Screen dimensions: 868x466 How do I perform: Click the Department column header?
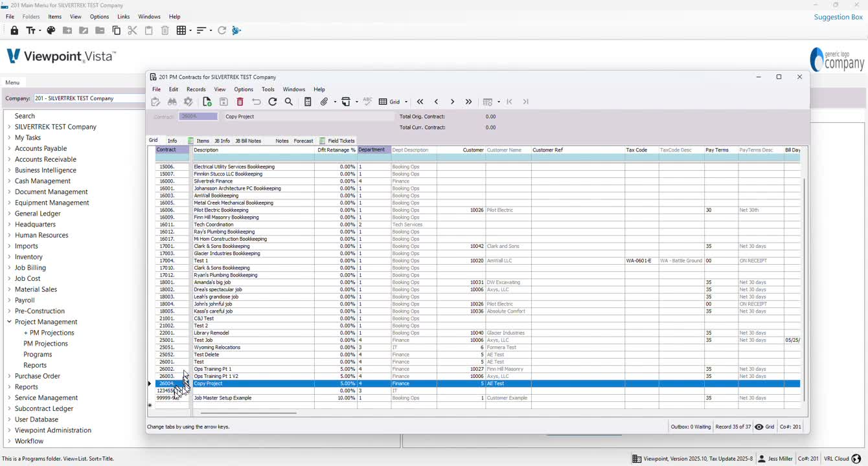pos(374,150)
